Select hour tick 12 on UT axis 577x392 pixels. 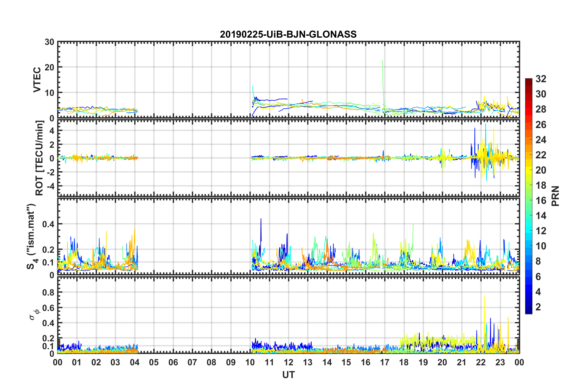point(288,362)
